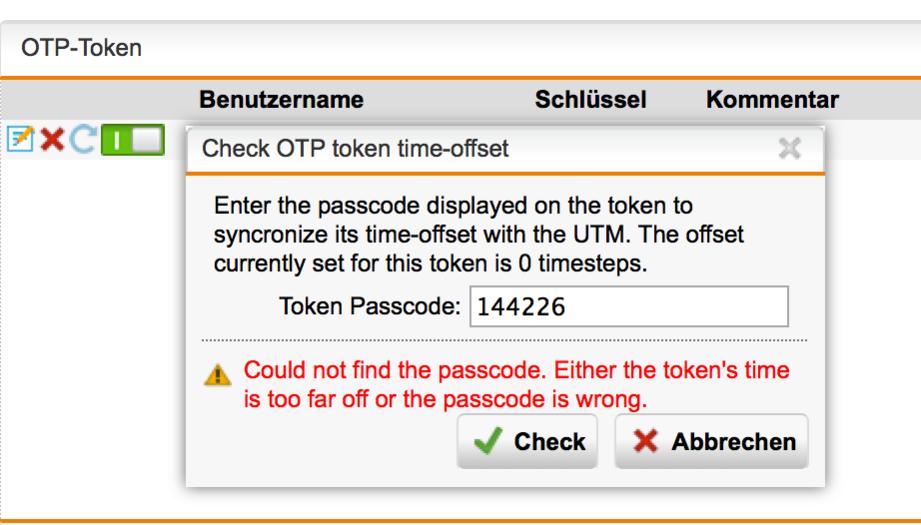The image size is (921, 525).
Task: Sort by the Benutzername column header
Action: [281, 99]
